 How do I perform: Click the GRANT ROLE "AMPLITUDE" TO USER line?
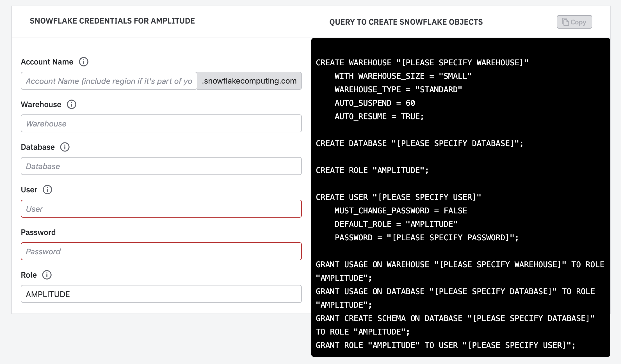point(446,345)
